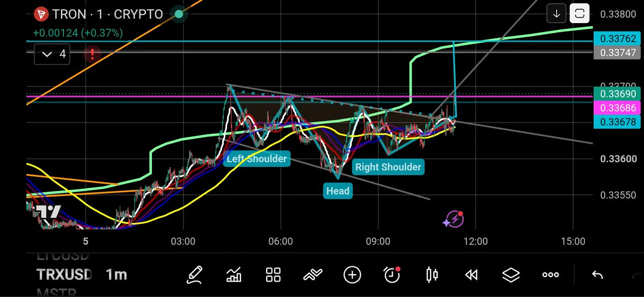Expand the indicator legend showing 4
The width and height of the screenshot is (644, 297).
pos(52,54)
